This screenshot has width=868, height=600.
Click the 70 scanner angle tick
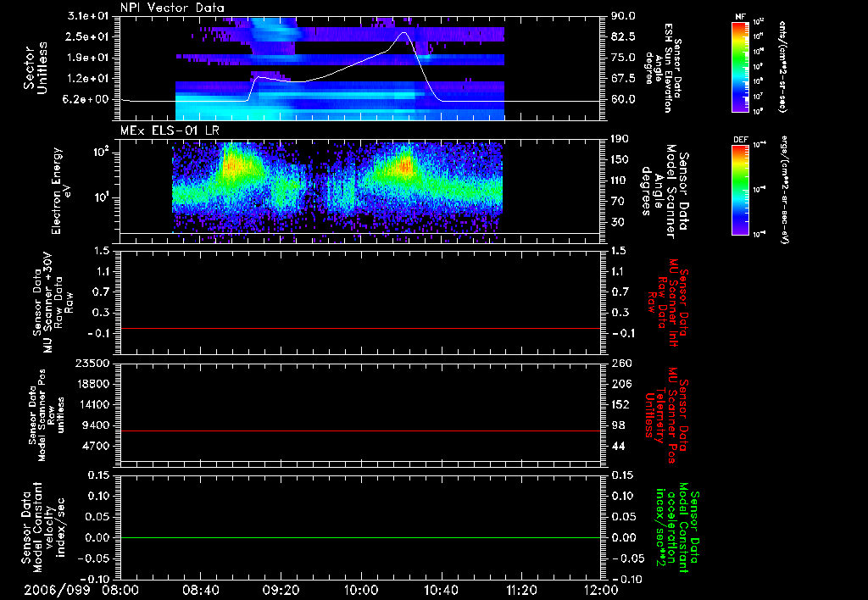(617, 202)
